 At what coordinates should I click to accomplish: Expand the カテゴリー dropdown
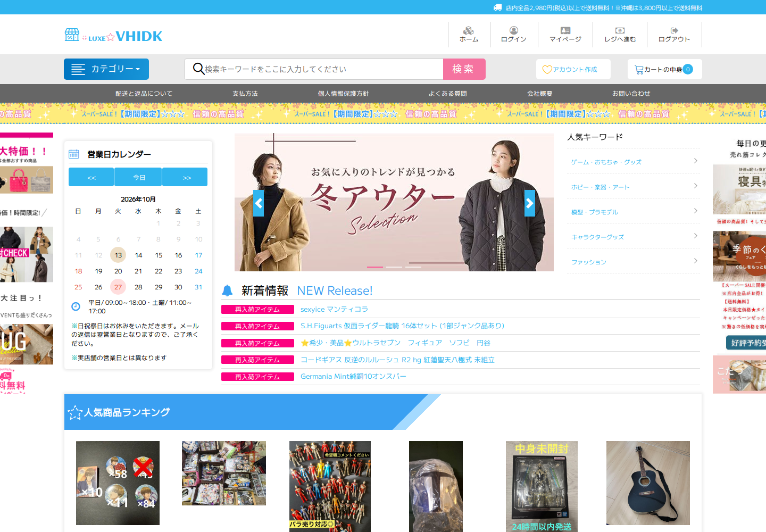coord(106,69)
